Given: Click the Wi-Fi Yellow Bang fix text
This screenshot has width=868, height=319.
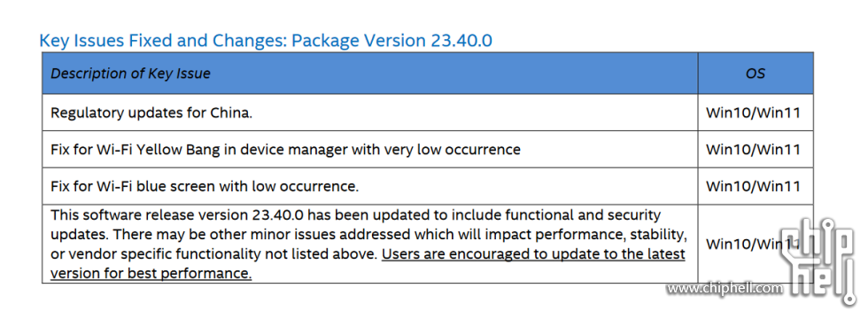Looking at the screenshot, I should (x=285, y=150).
